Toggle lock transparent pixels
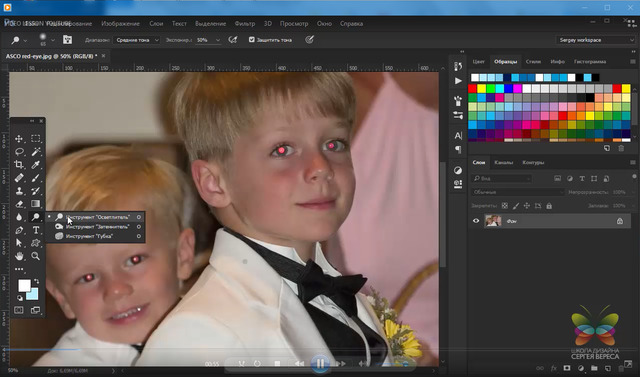 [x=505, y=206]
